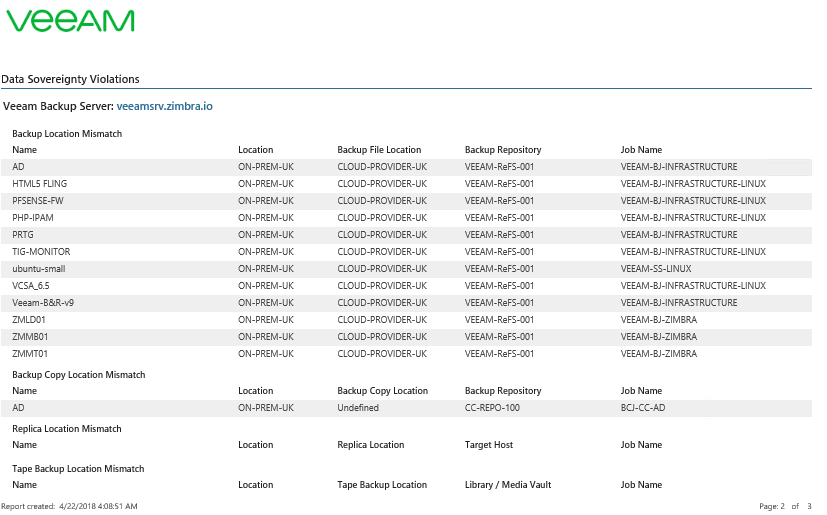This screenshot has width=827, height=515.
Task: Open the veeamsrv.zimbra.io server link
Action: click(x=165, y=106)
